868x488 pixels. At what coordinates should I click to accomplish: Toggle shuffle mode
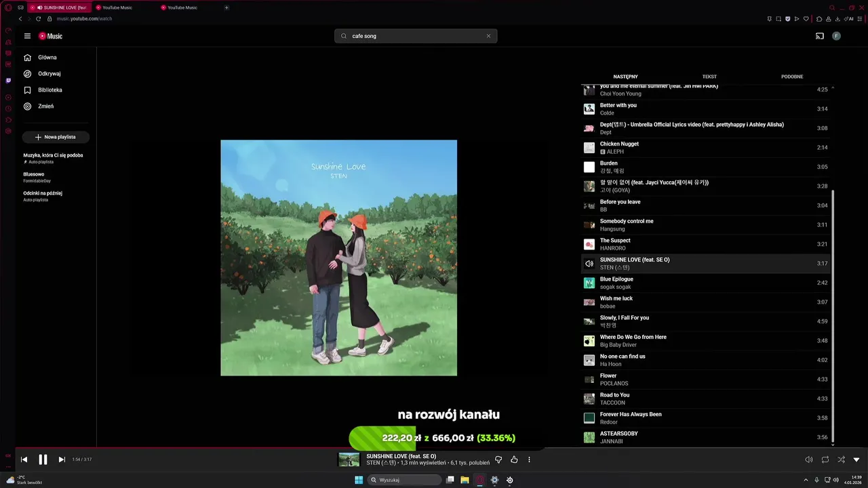[841, 460]
